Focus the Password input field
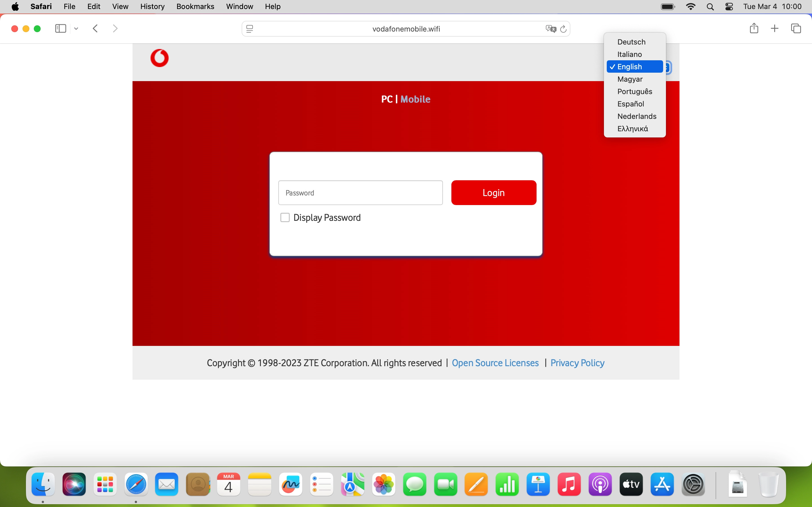This screenshot has height=507, width=812. [360, 193]
